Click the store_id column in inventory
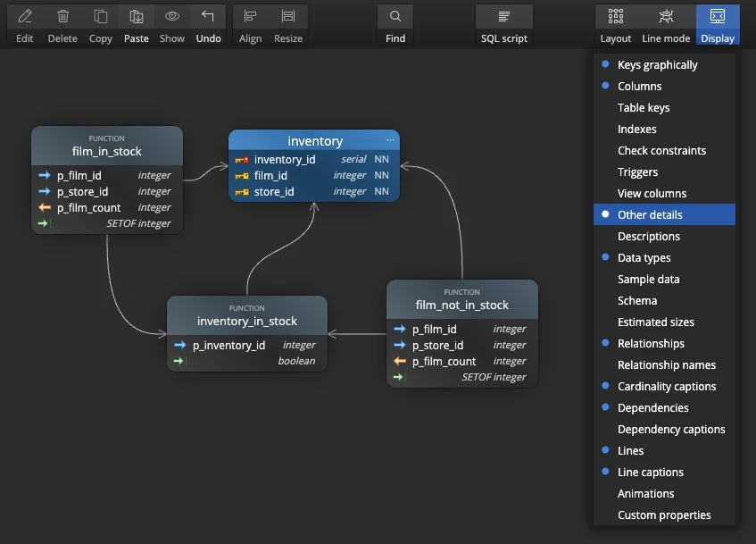Image resolution: width=756 pixels, height=544 pixels. coord(274,192)
